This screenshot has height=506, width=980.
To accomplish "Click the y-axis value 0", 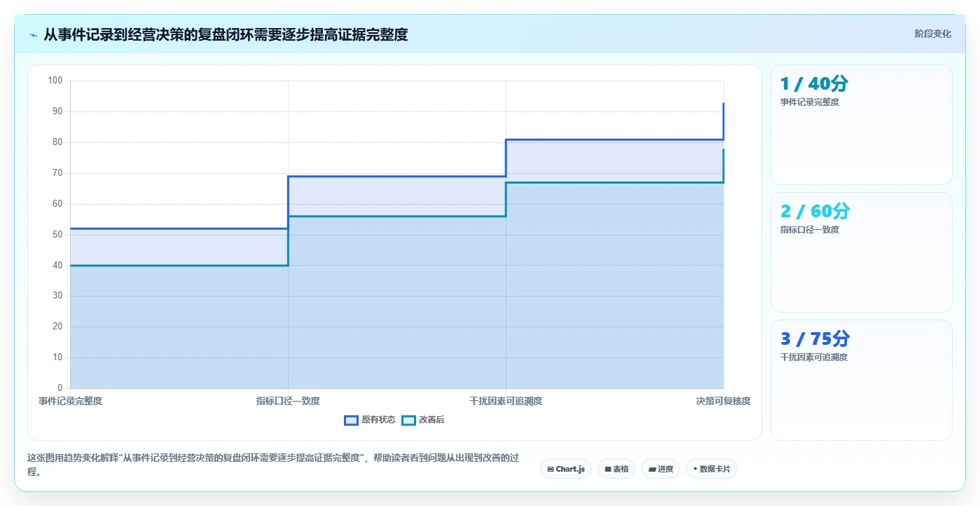I will [60, 388].
